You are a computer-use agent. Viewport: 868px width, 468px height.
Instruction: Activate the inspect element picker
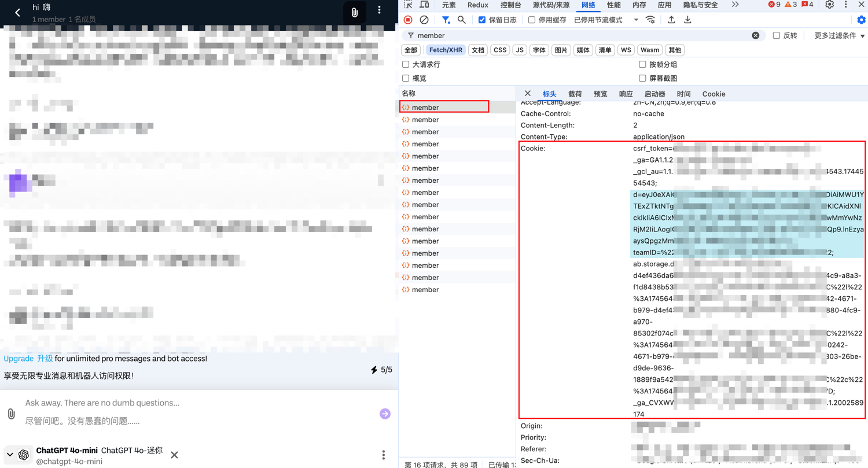coord(408,5)
